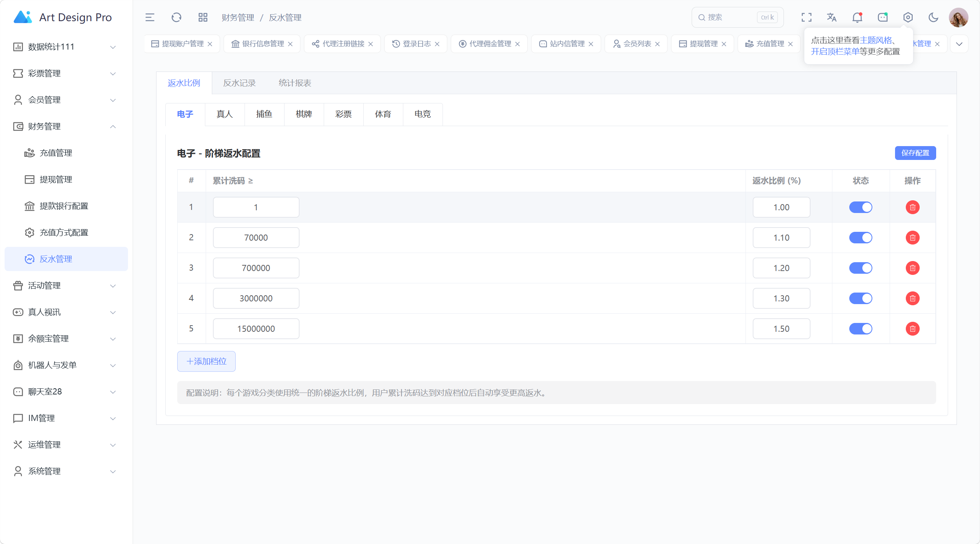Click +添加档位 button
This screenshot has height=544, width=980.
(206, 361)
